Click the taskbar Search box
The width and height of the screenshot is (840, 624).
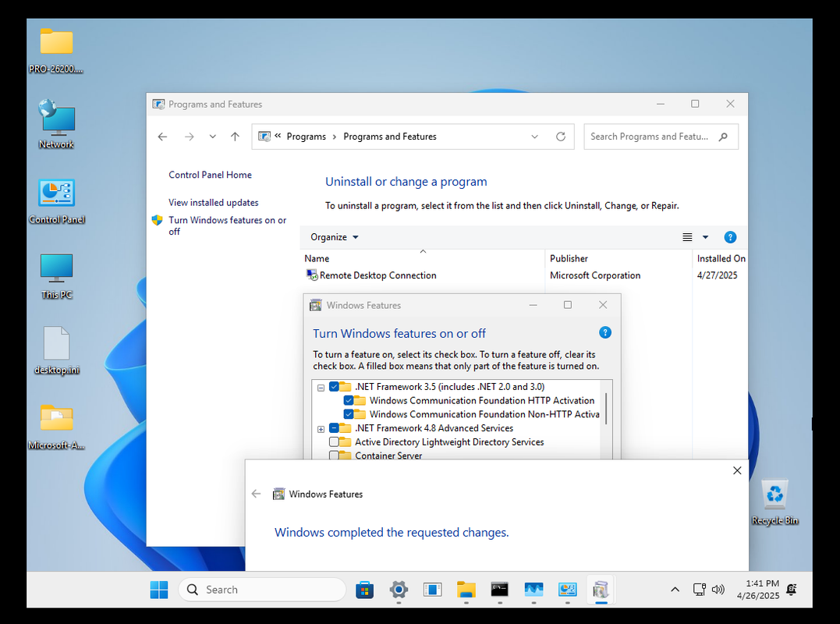(263, 590)
